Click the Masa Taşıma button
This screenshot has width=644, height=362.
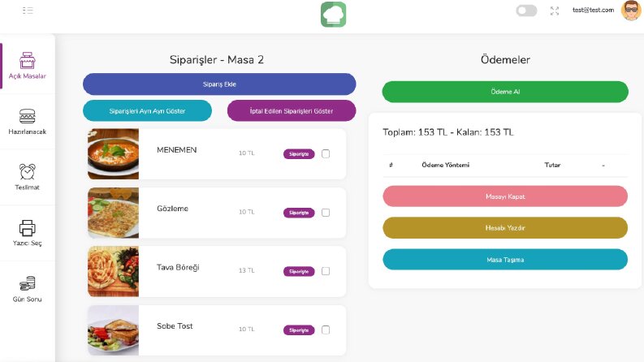click(505, 260)
